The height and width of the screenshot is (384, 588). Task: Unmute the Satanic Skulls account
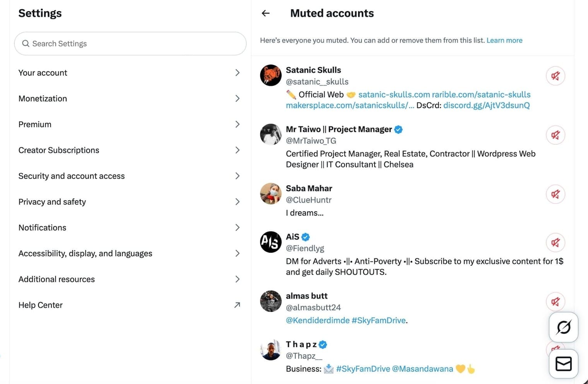(x=556, y=76)
